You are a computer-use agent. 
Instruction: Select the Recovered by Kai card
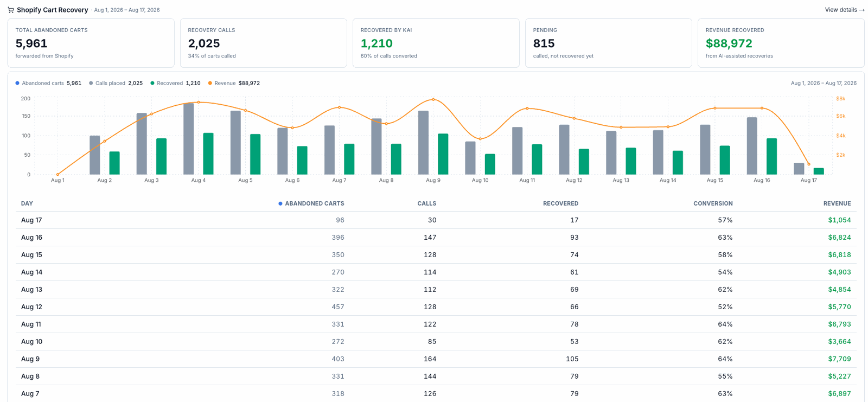click(436, 43)
